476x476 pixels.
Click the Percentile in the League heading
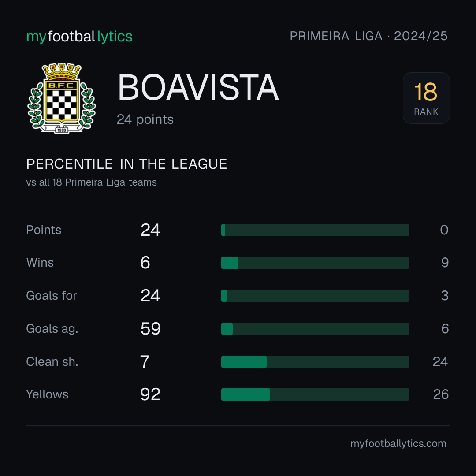coord(126,164)
